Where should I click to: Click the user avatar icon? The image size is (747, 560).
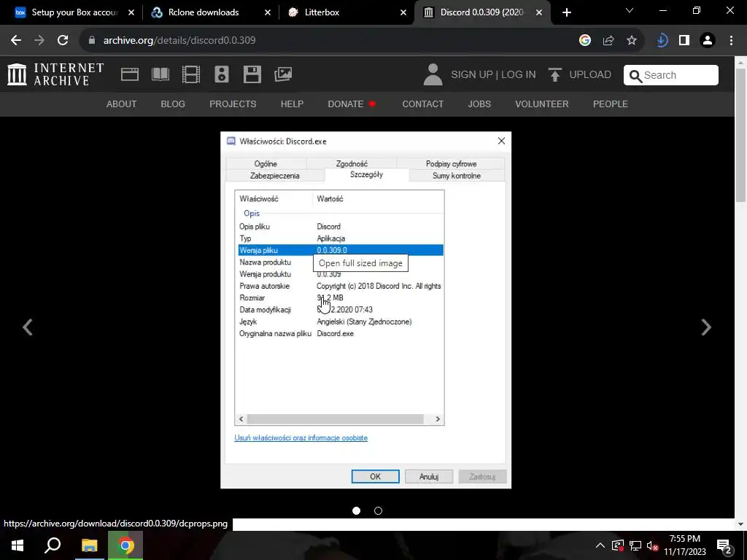tap(433, 75)
